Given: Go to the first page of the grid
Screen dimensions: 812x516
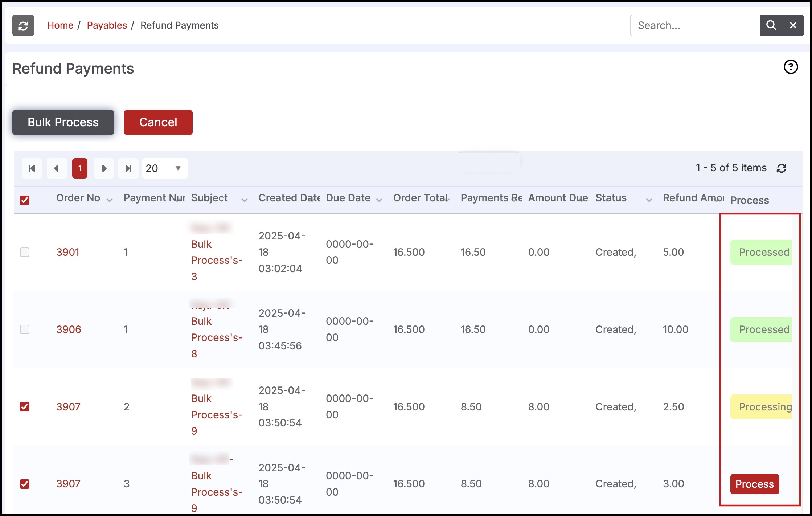Looking at the screenshot, I should (32, 168).
